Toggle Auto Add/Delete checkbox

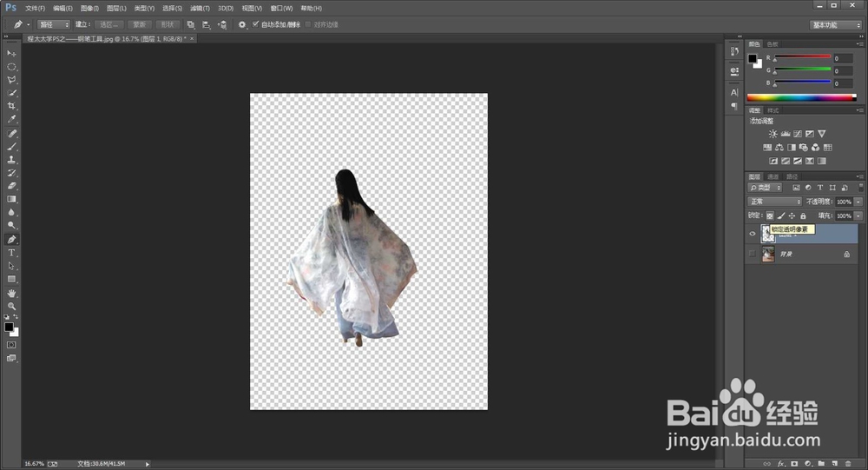[x=256, y=24]
